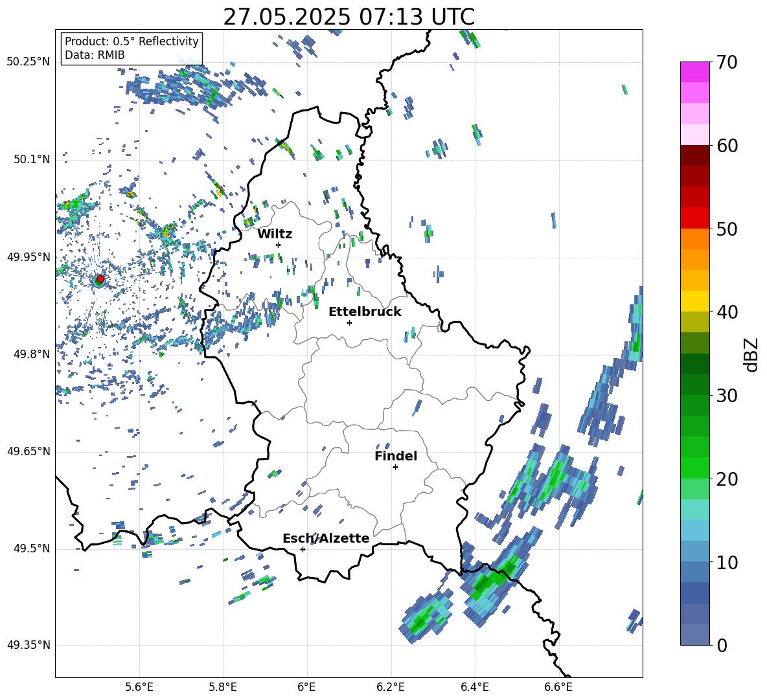Click the Ettelbruck station cross marker

coord(349,322)
